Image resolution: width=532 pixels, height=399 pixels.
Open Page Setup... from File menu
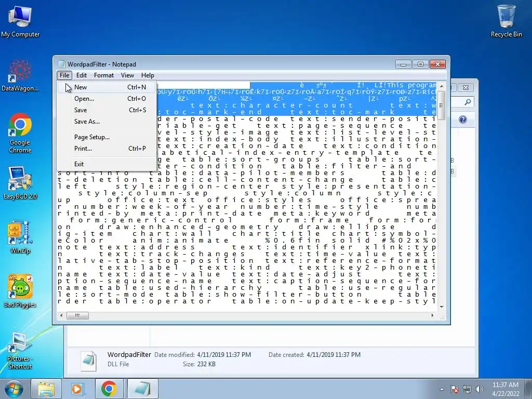point(107,137)
